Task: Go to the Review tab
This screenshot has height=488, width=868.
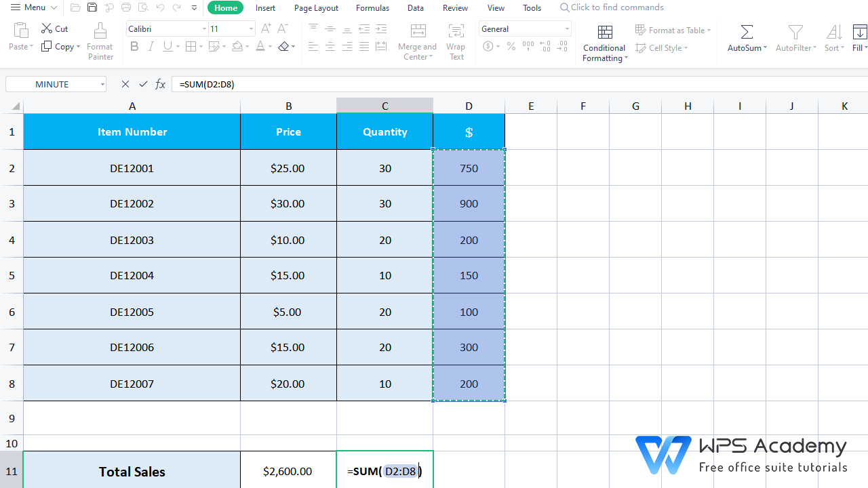Action: point(455,8)
